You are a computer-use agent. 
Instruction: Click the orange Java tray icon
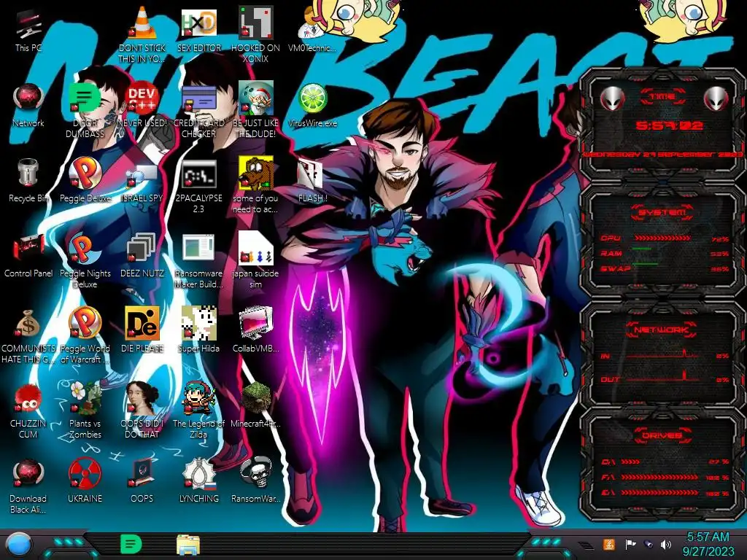608,544
